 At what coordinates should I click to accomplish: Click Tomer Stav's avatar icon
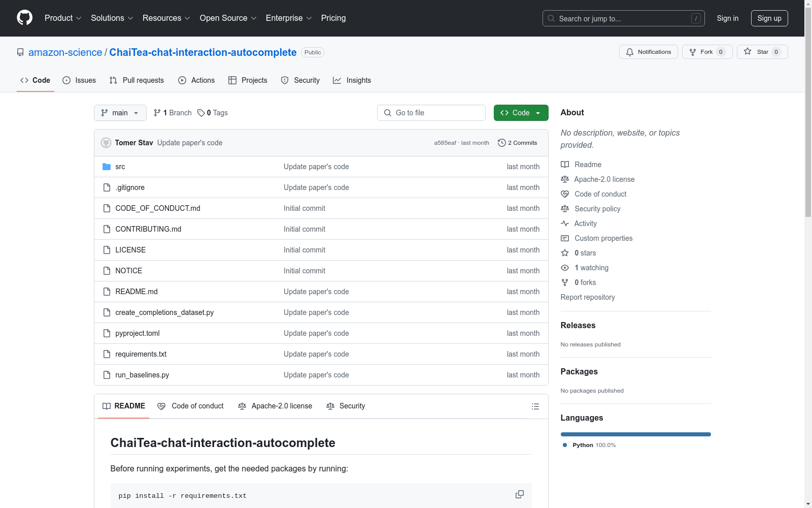pyautogui.click(x=106, y=143)
